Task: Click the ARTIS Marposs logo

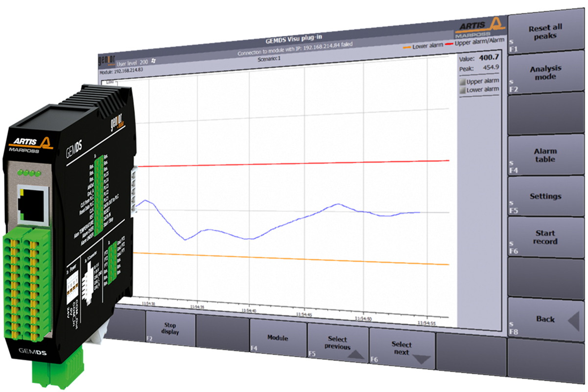Action: 478,27
